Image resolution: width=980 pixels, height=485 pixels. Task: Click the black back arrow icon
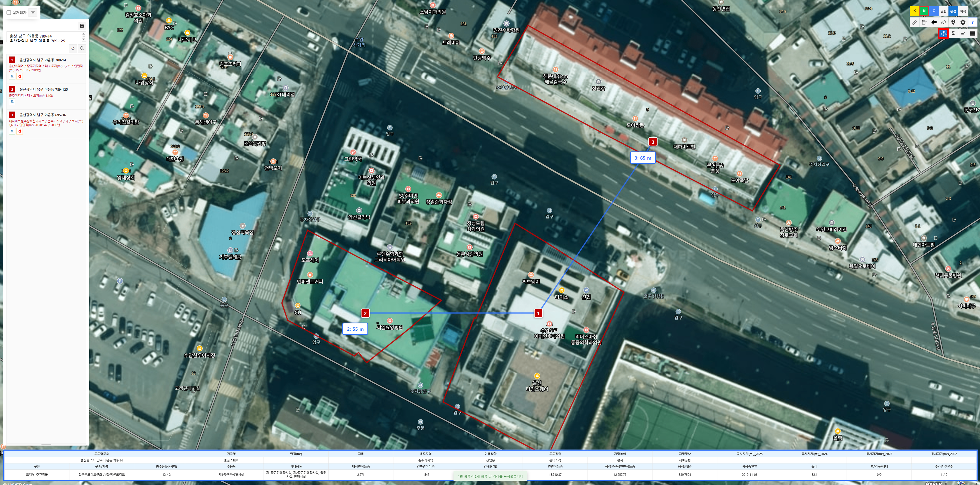tap(934, 22)
